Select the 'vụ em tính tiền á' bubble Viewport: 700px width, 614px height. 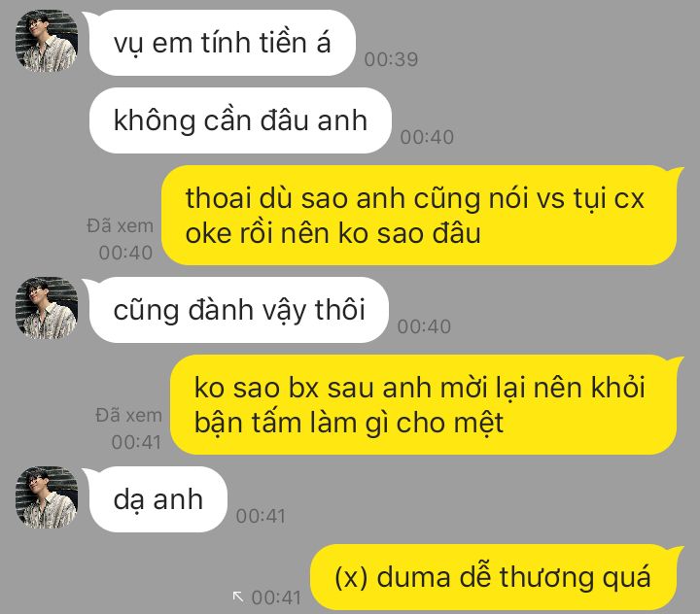click(222, 43)
